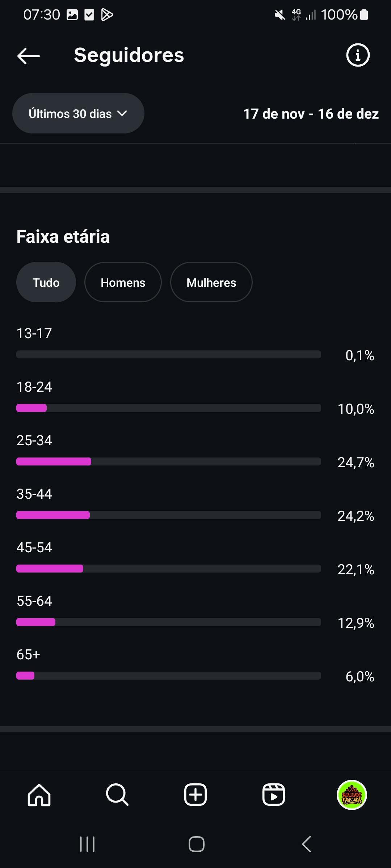Open the info icon in the header
The image size is (391, 868).
(x=358, y=55)
